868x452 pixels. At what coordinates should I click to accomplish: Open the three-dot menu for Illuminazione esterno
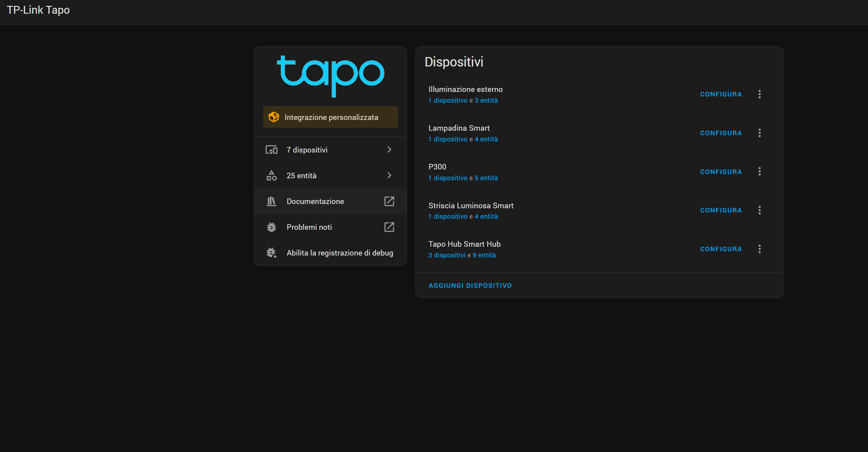[759, 94]
